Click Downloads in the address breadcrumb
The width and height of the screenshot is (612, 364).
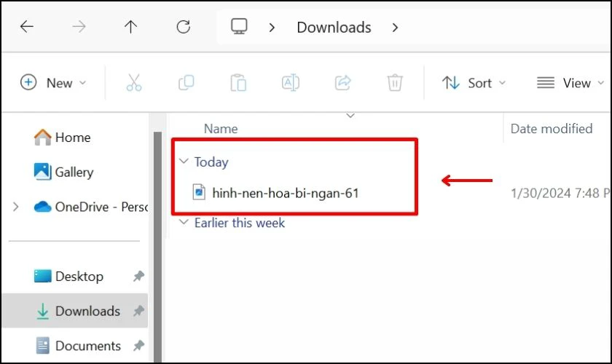334,28
